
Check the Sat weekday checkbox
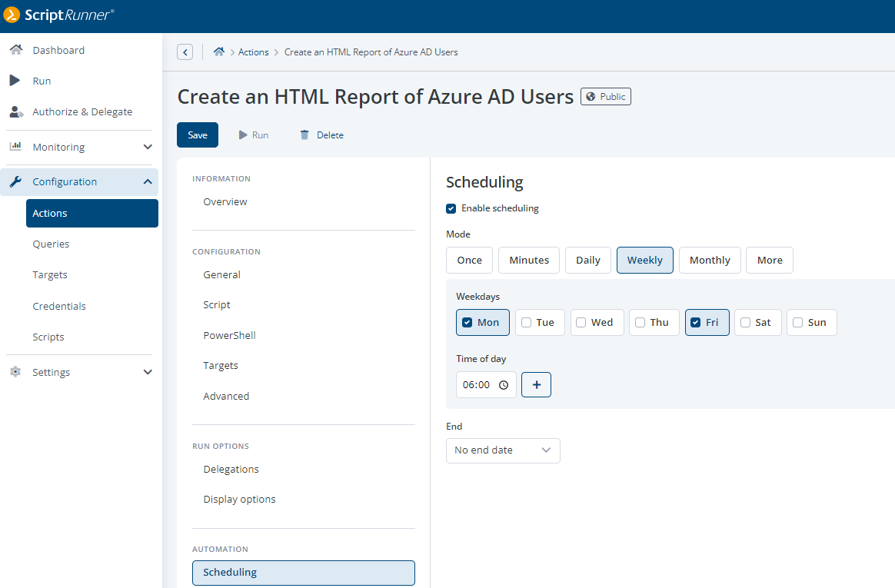click(x=746, y=323)
